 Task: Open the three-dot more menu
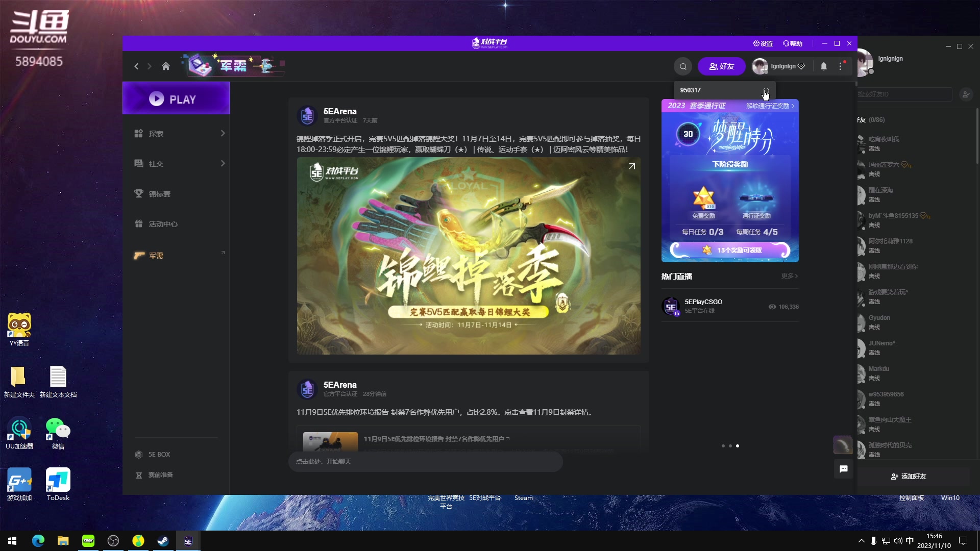841,66
